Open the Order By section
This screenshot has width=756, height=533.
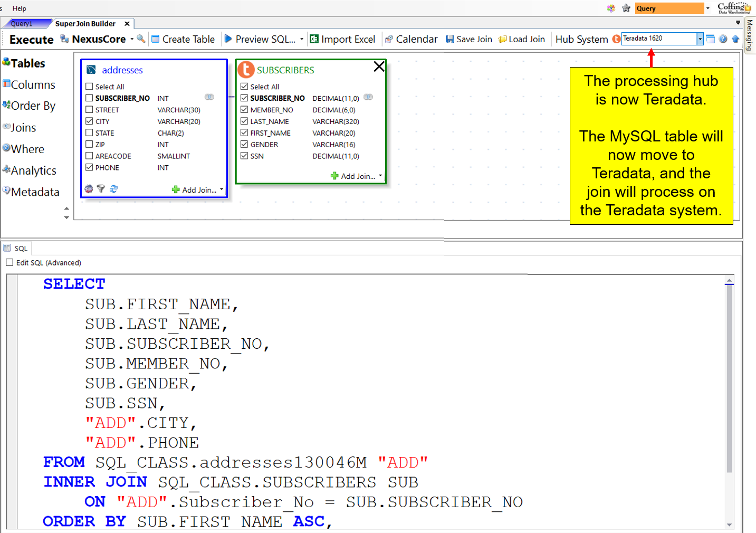[x=33, y=106]
